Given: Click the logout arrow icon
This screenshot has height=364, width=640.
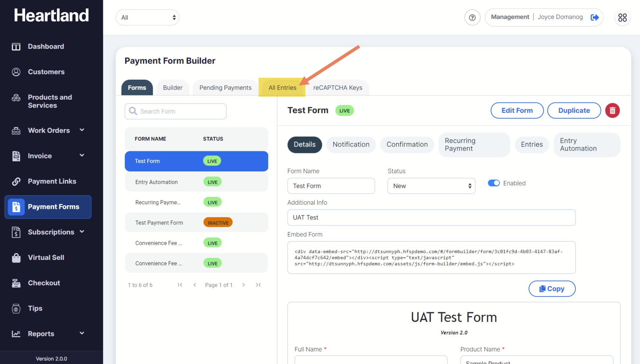Looking at the screenshot, I should click(x=594, y=17).
